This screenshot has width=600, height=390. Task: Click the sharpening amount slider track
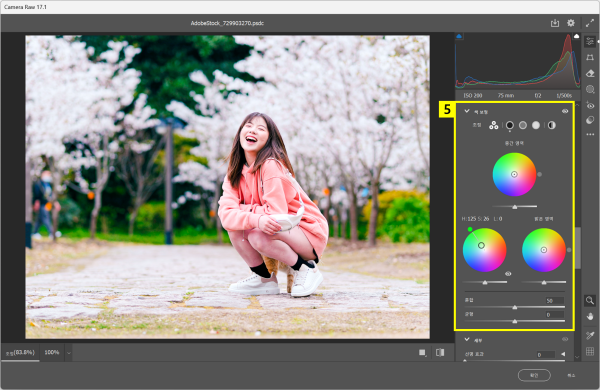515,361
